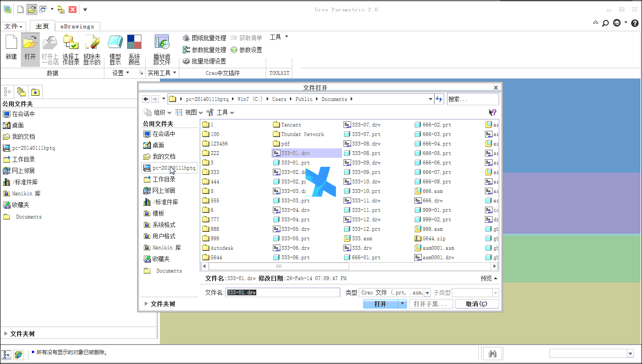
Task: Expand 文件夹树 in the main navigator panel
Action: (19, 334)
